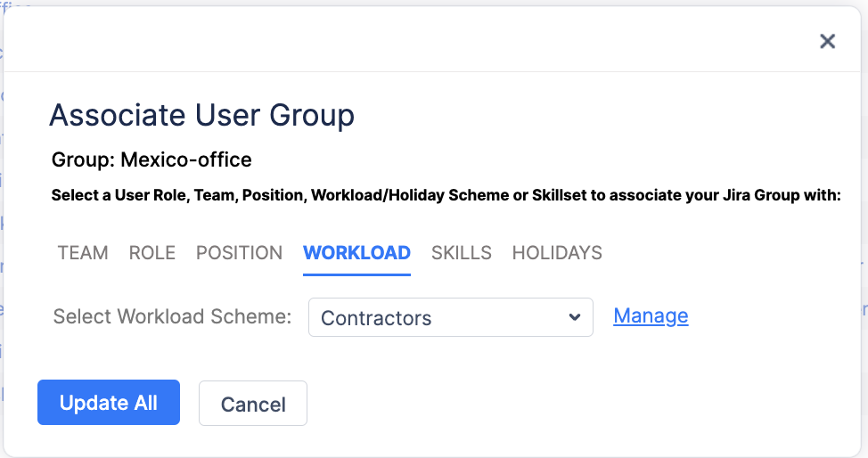
Task: Click the Group: Mexico-office label
Action: pyautogui.click(x=151, y=160)
